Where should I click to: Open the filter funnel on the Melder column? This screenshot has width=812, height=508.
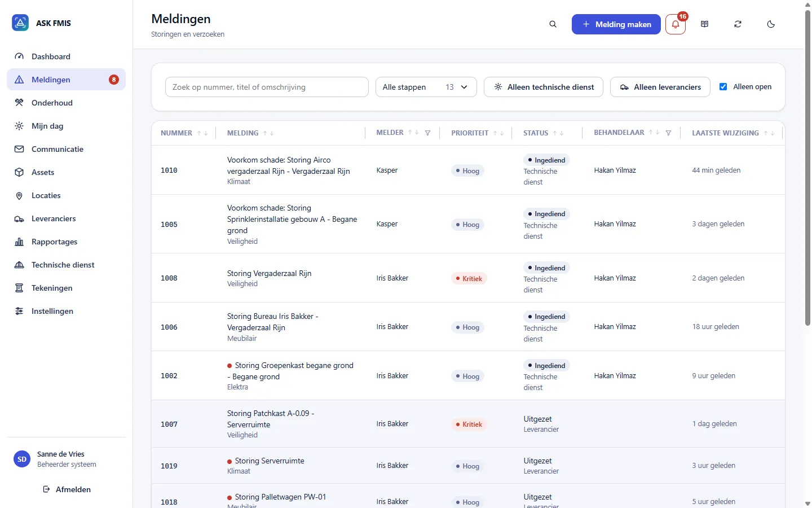click(x=428, y=133)
